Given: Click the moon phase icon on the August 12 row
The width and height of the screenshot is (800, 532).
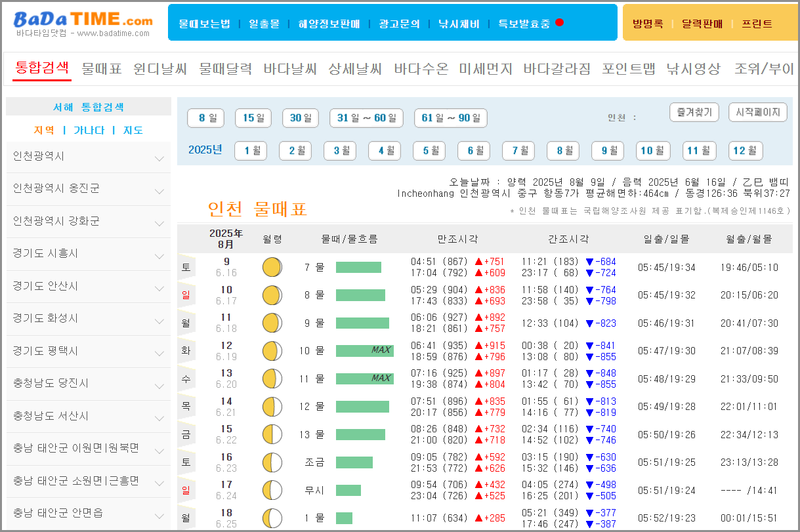Looking at the screenshot, I should tap(272, 350).
